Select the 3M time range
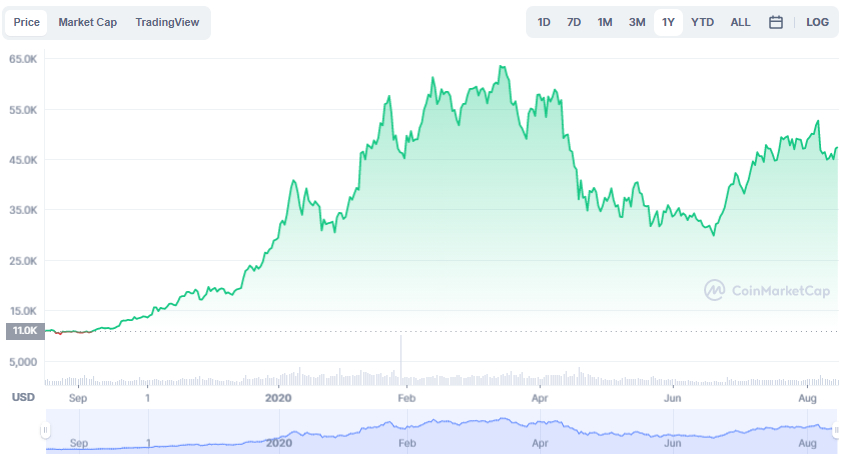Viewport: 841px width, 463px height. [x=637, y=23]
